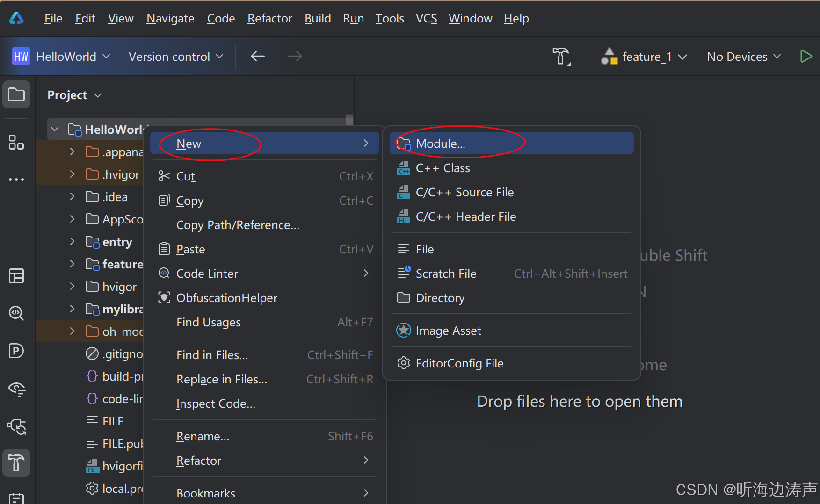The height and width of the screenshot is (504, 820).
Task: Run the app with green play icon
Action: pos(805,57)
